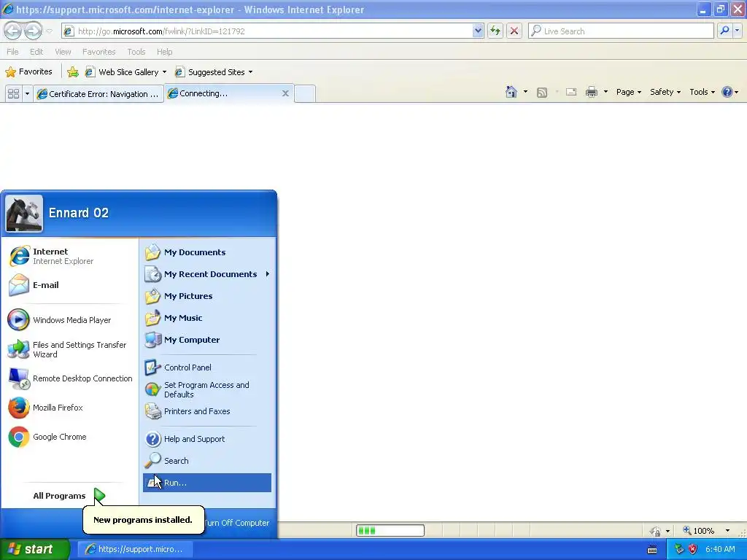This screenshot has height=560, width=747.
Task: Click the page loading progress bar
Action: tap(390, 531)
